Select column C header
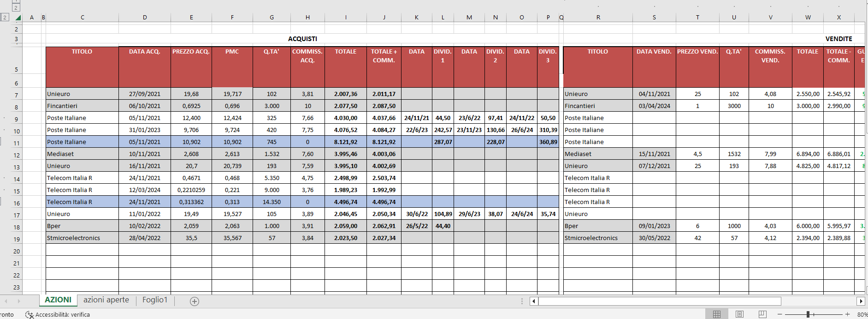Viewport: 868px width, 319px height. (83, 18)
